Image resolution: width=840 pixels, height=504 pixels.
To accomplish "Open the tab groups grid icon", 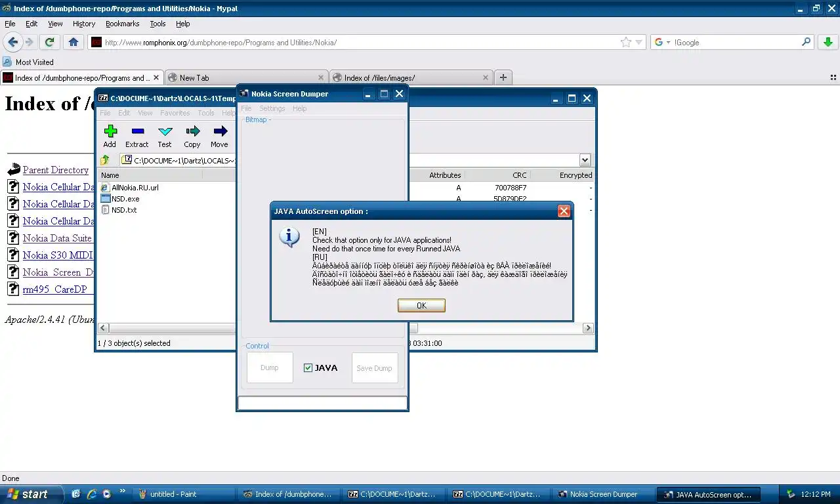I will pyautogui.click(x=833, y=77).
